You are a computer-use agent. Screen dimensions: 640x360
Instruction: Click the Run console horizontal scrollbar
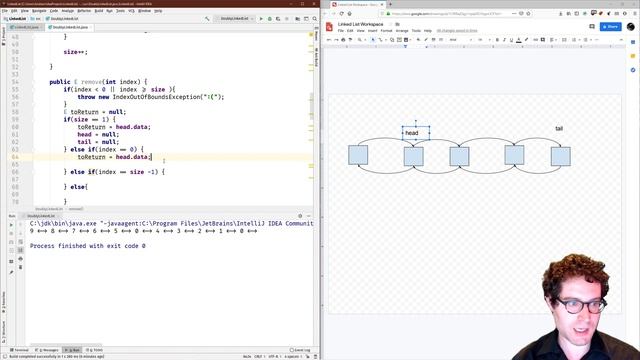[65, 345]
